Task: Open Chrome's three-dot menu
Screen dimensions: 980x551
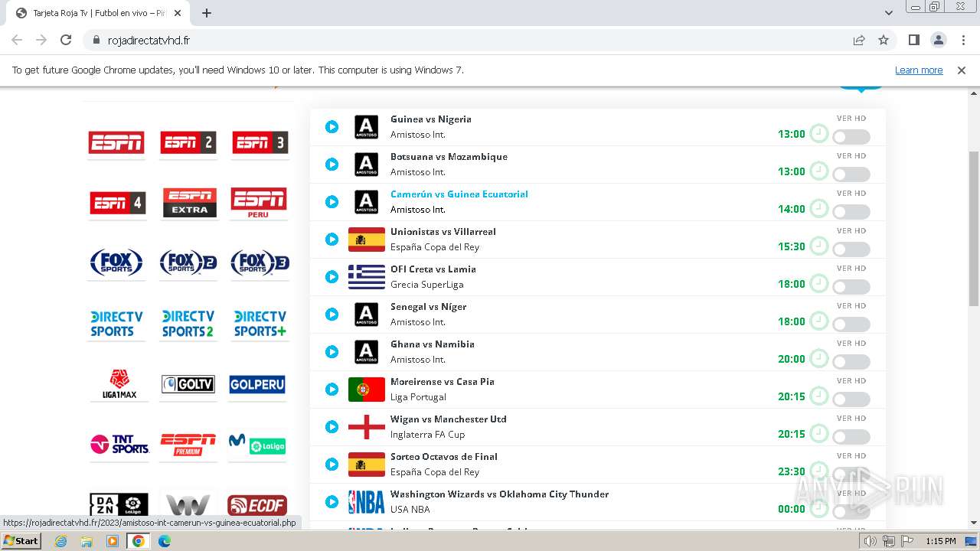Action: coord(963,40)
